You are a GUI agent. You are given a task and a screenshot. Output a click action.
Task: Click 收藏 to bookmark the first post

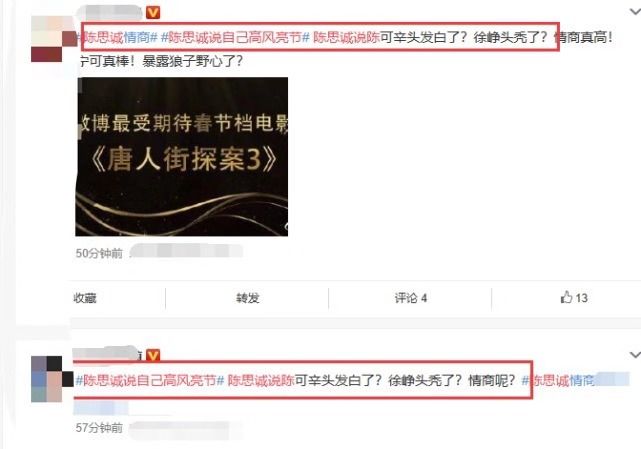click(x=85, y=298)
